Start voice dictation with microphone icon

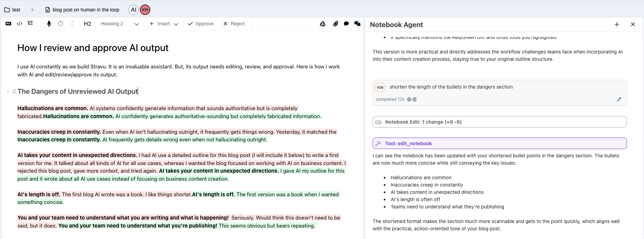tap(49, 24)
